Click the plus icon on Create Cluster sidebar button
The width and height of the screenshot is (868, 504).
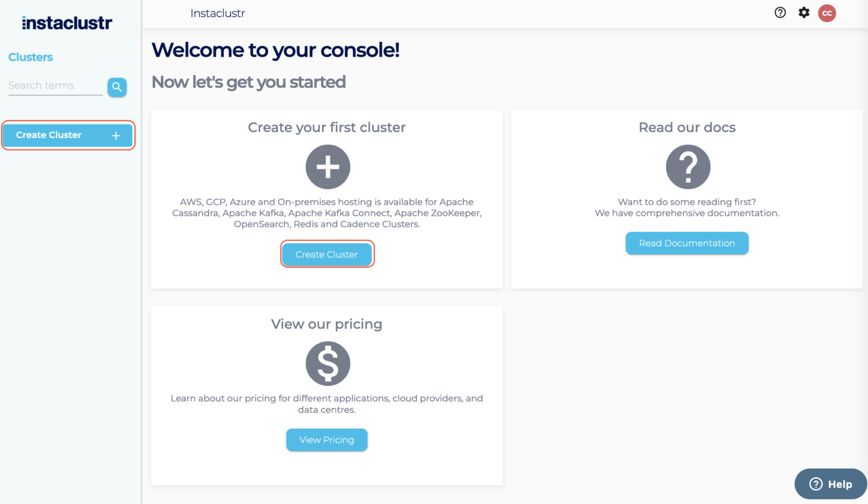click(116, 135)
